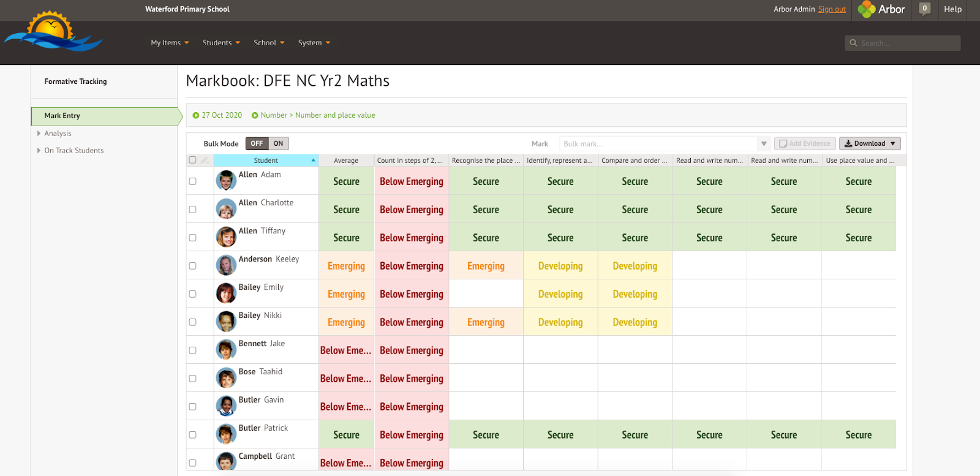Open the Bulk mark dropdown arrow
Image resolution: width=980 pixels, height=476 pixels.
pyautogui.click(x=764, y=144)
